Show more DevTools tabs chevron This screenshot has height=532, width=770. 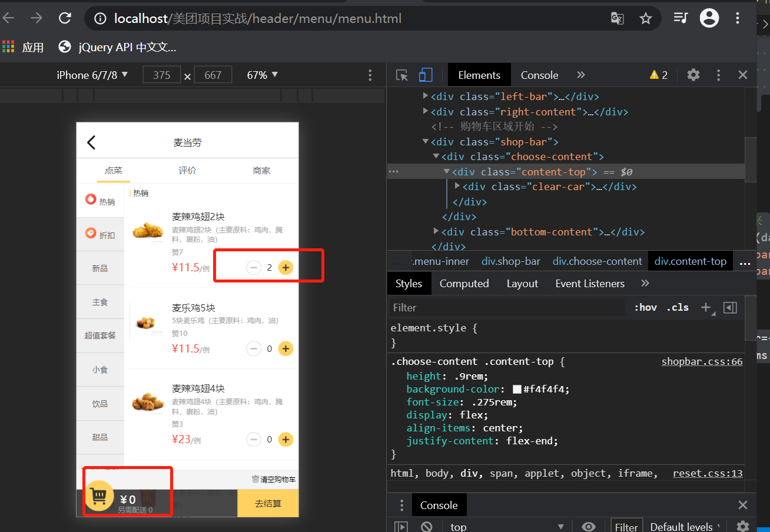tap(581, 75)
